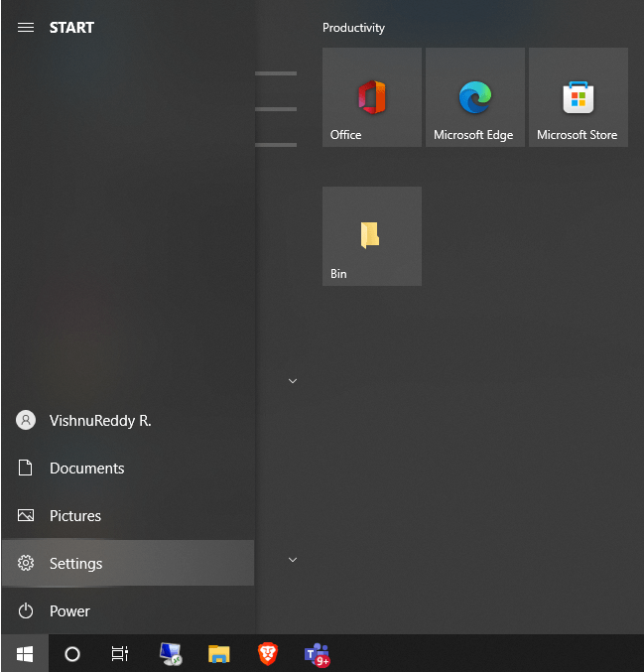Viewport: 644px width, 672px height.
Task: Open the Office tile
Action: pos(372,97)
